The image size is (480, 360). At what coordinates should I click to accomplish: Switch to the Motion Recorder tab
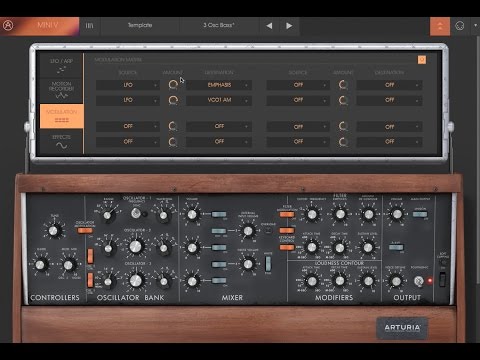61,90
